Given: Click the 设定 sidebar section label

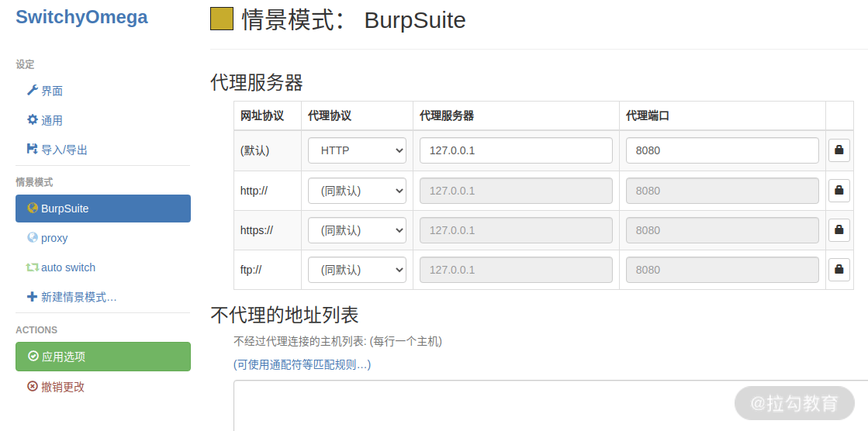Looking at the screenshot, I should [25, 64].
